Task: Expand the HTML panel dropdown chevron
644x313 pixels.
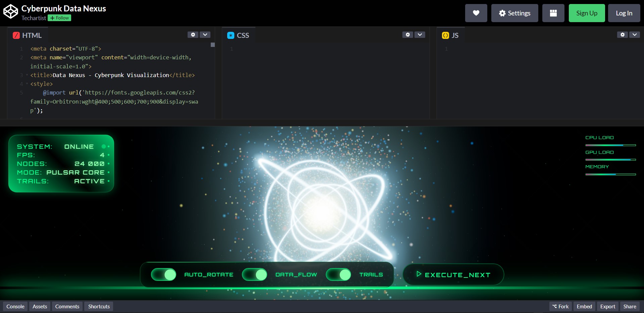Action: [205, 35]
